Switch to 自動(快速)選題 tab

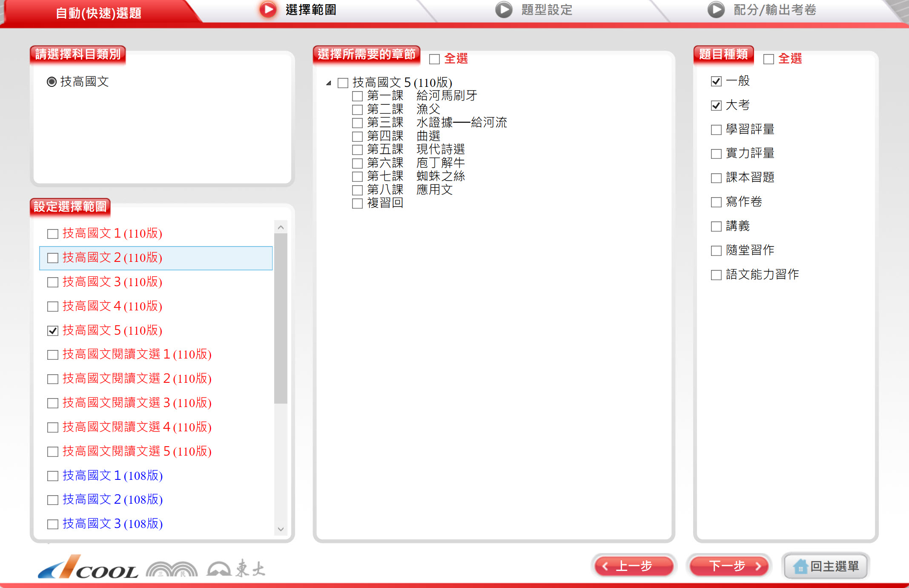click(x=98, y=13)
